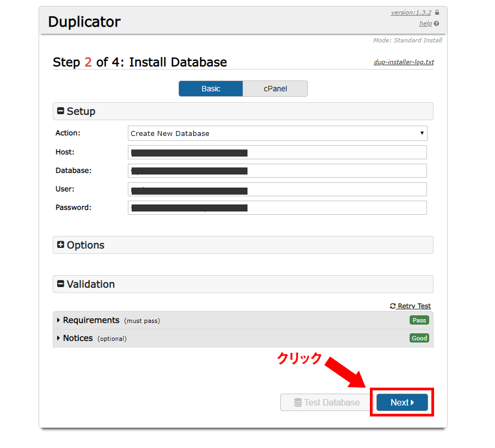Image resolution: width=495 pixels, height=448 pixels.
Task: Click the minus icon beside Validation
Action: coord(60,284)
